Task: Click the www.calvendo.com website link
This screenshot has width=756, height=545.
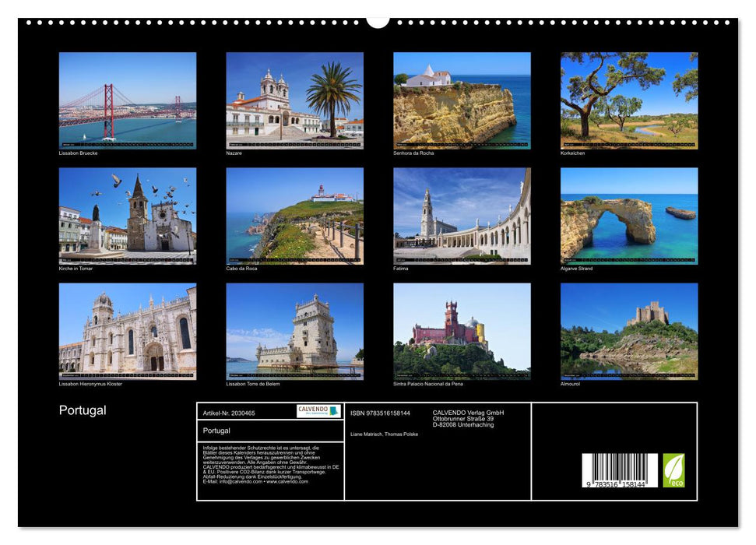Action: click(x=288, y=481)
